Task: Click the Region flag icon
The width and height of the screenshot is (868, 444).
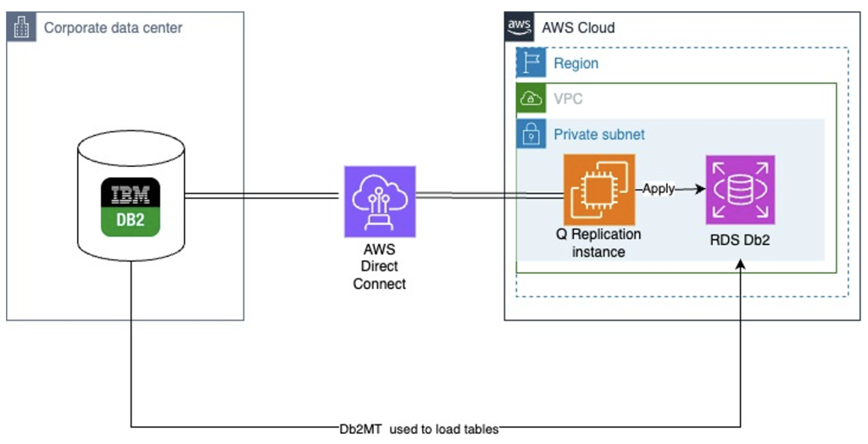Action: point(531,63)
